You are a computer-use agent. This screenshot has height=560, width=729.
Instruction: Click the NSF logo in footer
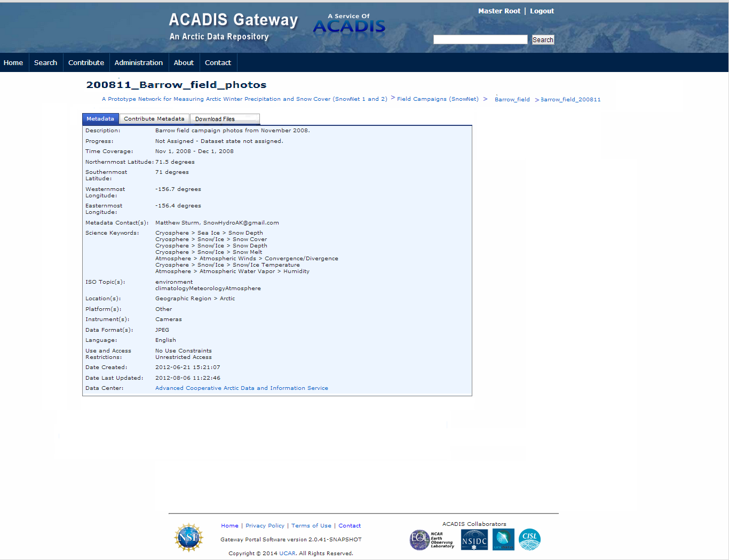click(188, 538)
